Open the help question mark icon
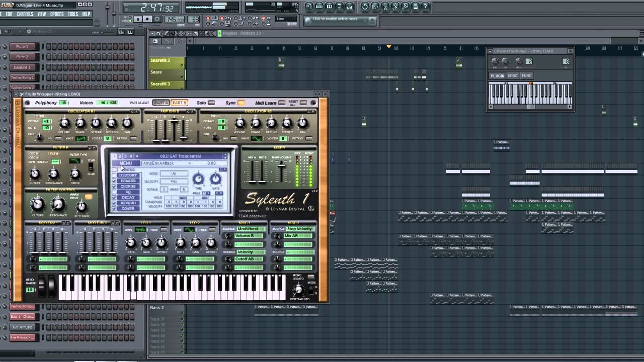644x362 pixels. pyautogui.click(x=426, y=7)
